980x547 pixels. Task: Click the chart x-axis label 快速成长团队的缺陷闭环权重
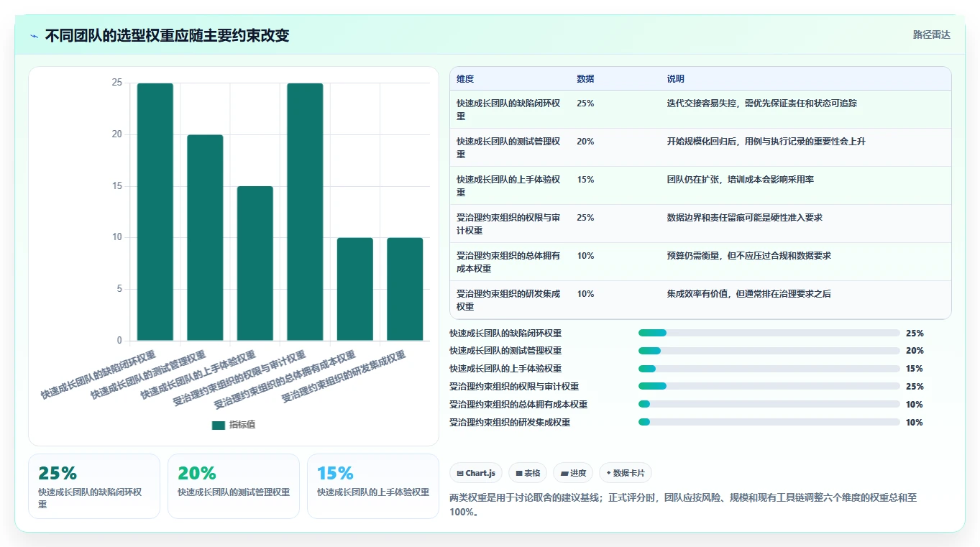click(x=99, y=374)
